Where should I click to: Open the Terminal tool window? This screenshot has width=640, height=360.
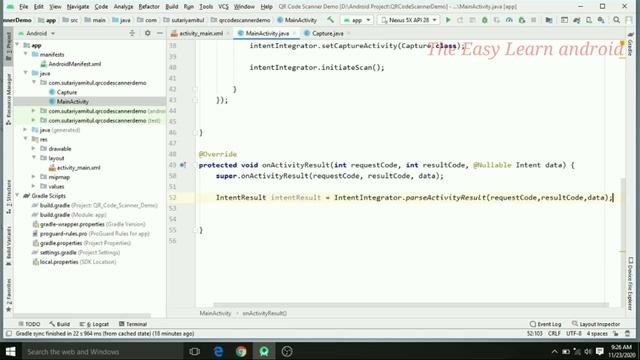click(133, 324)
